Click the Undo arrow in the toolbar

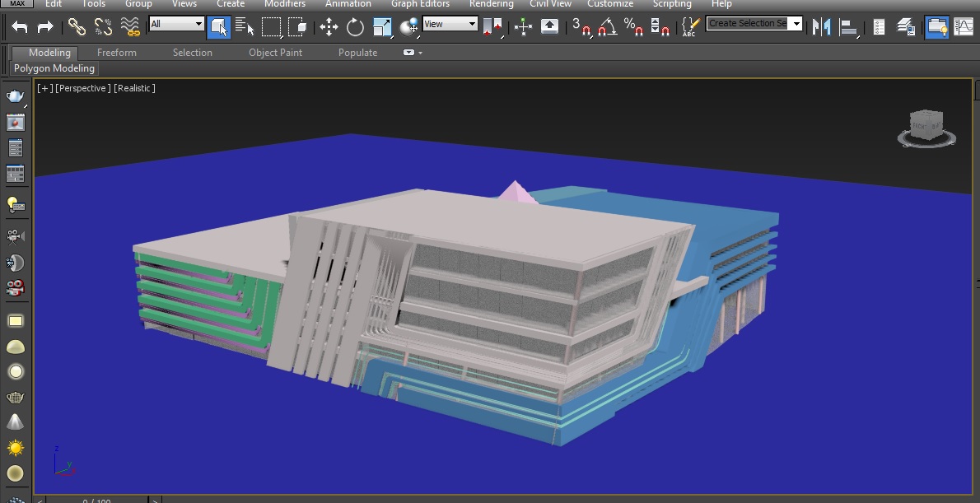[x=20, y=27]
